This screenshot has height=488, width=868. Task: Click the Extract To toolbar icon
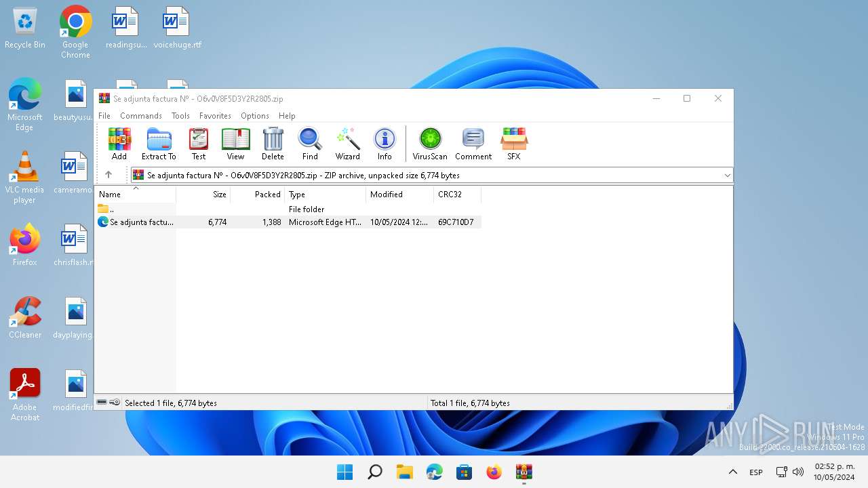click(159, 144)
